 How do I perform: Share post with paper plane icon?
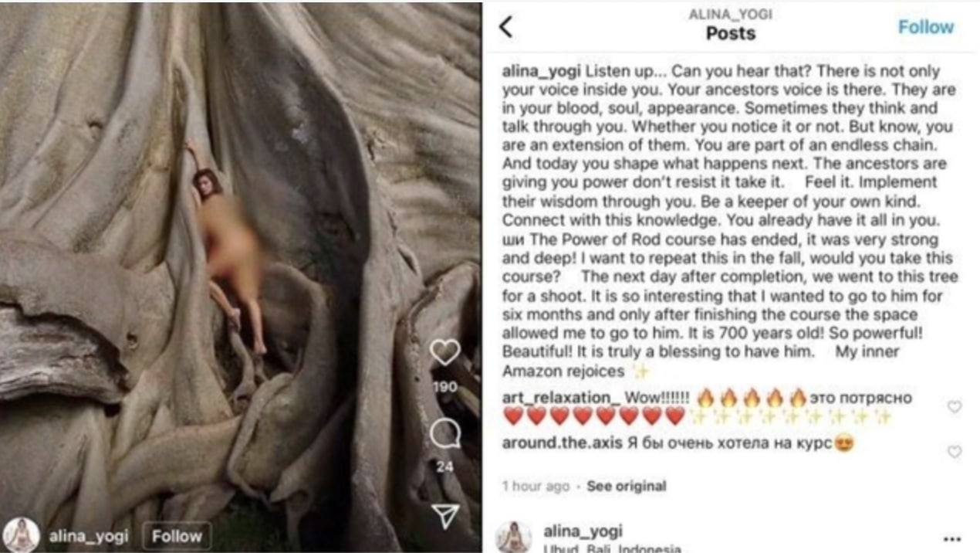click(x=446, y=515)
